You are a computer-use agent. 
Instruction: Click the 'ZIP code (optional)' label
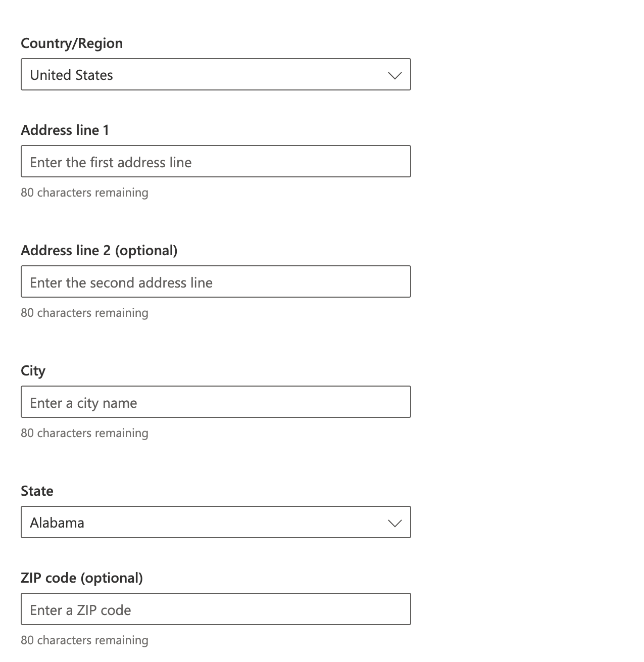point(82,578)
